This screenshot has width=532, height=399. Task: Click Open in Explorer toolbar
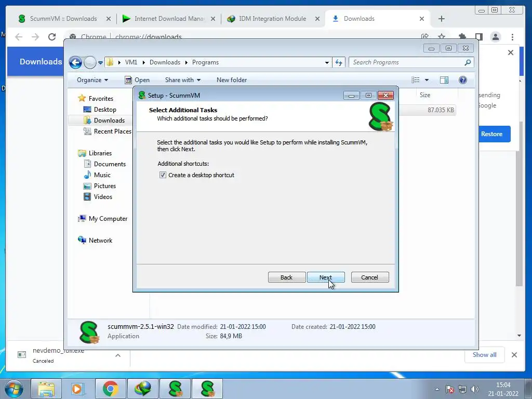pos(137,80)
